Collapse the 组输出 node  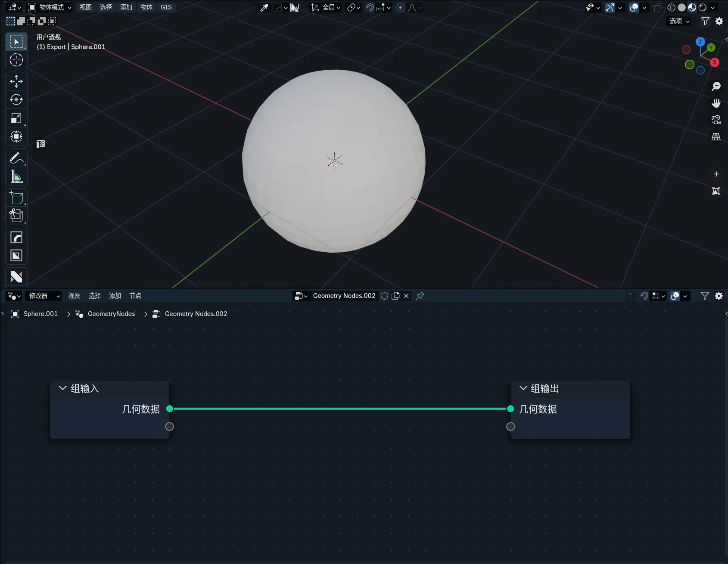tap(523, 388)
